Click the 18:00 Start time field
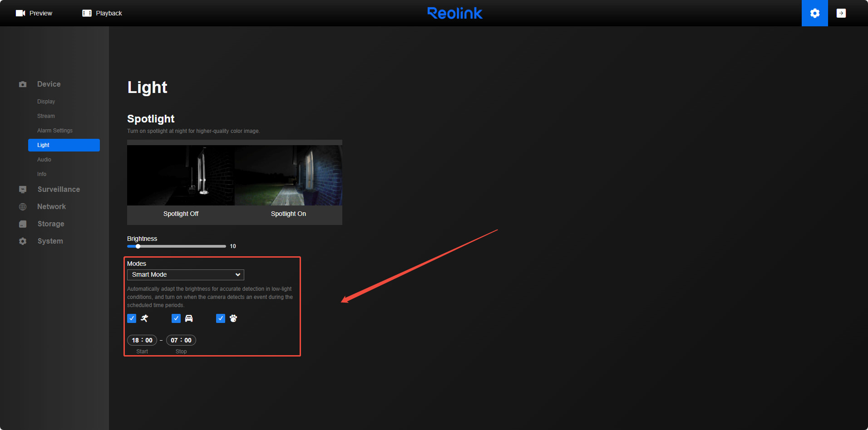This screenshot has height=430, width=868. coord(142,340)
